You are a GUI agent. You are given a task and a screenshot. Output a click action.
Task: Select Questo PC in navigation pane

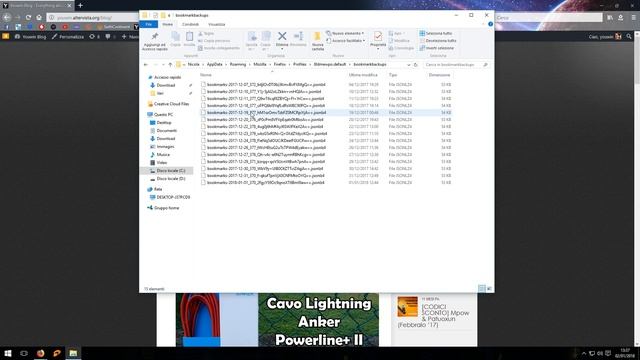coord(160,115)
